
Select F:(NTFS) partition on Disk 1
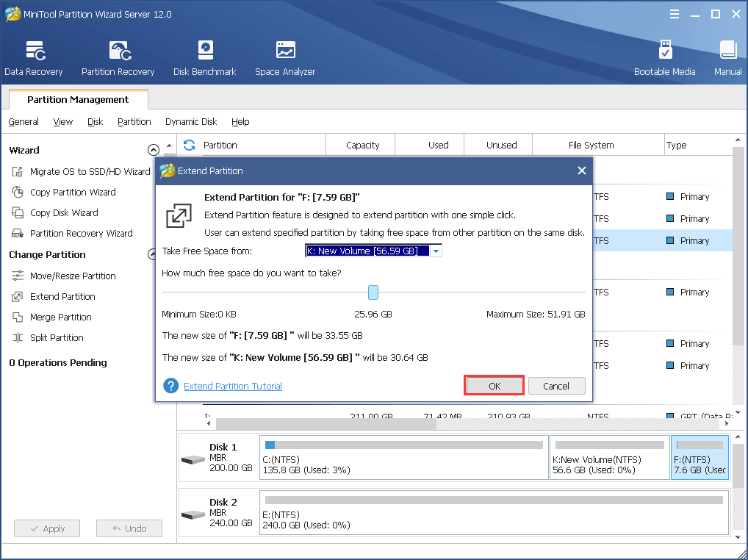click(700, 457)
